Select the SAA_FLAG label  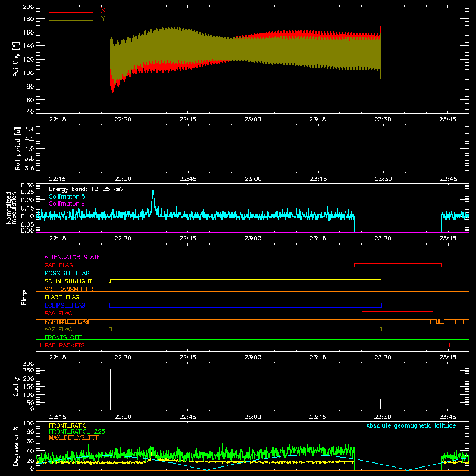tap(58, 314)
